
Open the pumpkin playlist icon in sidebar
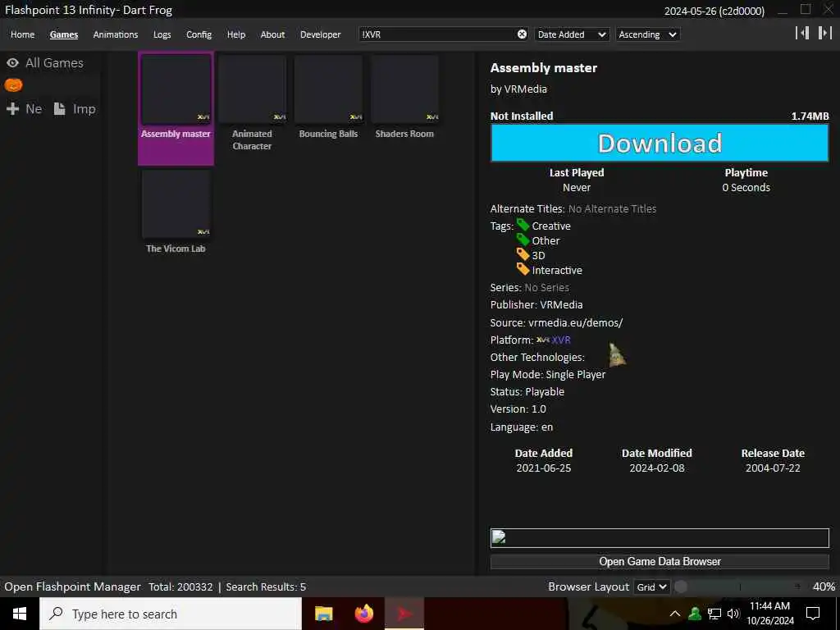13,84
